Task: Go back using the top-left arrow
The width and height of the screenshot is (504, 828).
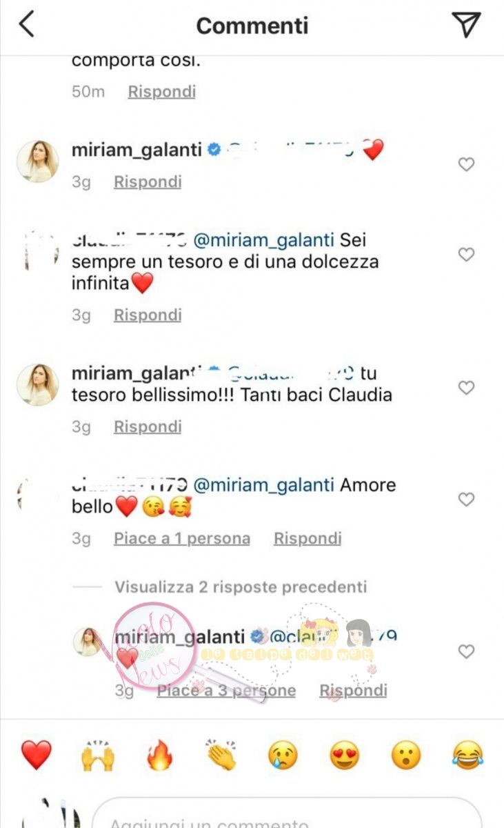Action: 26,24
